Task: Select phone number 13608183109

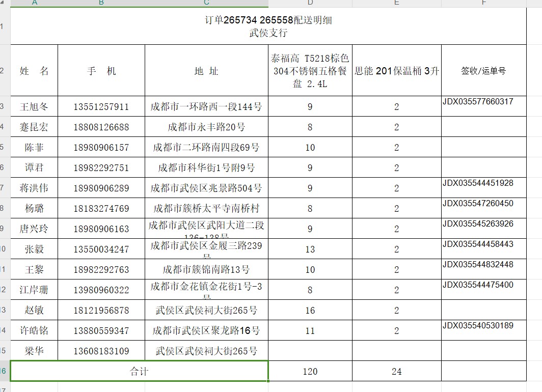Action: click(x=101, y=351)
